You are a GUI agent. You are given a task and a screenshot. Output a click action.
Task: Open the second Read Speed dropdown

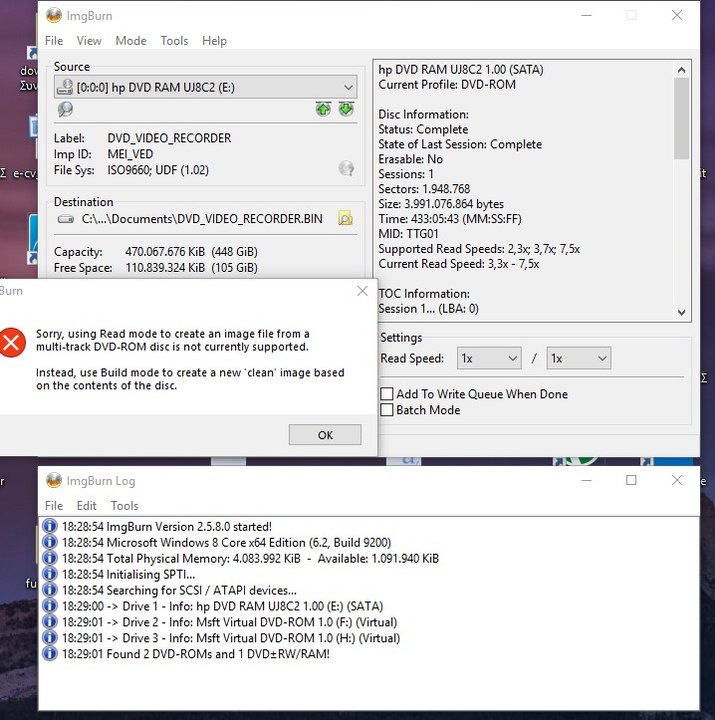(579, 358)
